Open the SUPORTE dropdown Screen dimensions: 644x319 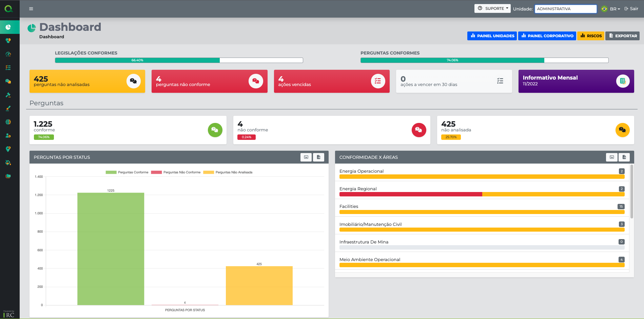(492, 8)
